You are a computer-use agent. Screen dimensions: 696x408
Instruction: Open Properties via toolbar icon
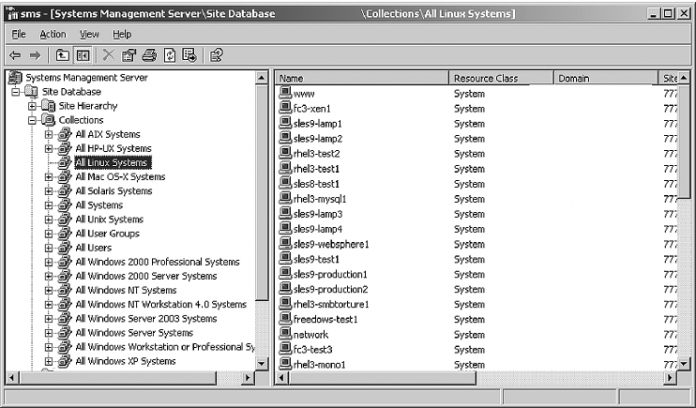[x=129, y=55]
